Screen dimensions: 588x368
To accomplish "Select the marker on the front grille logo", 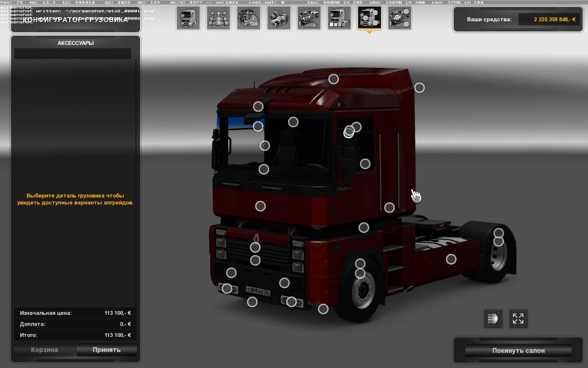I will pos(255,247).
